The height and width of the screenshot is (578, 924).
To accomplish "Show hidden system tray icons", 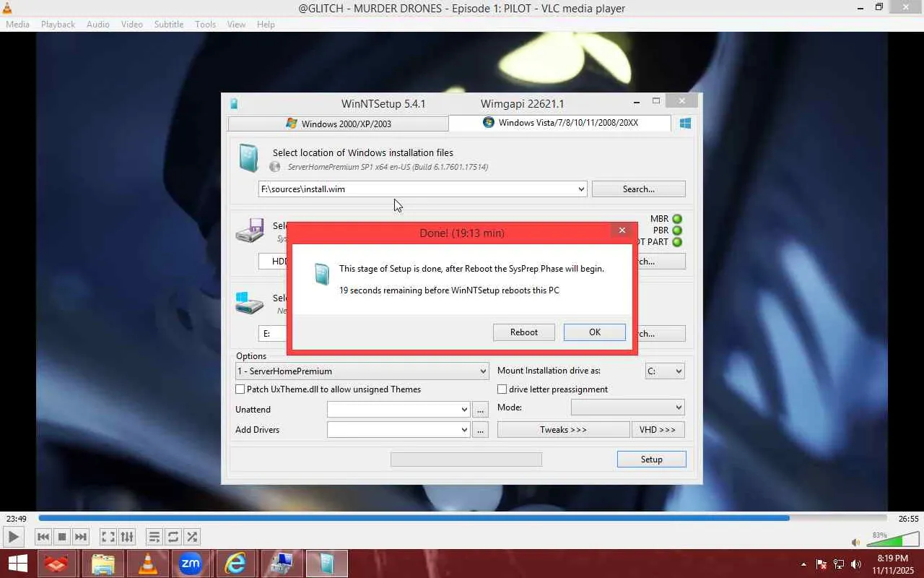I will 803,564.
